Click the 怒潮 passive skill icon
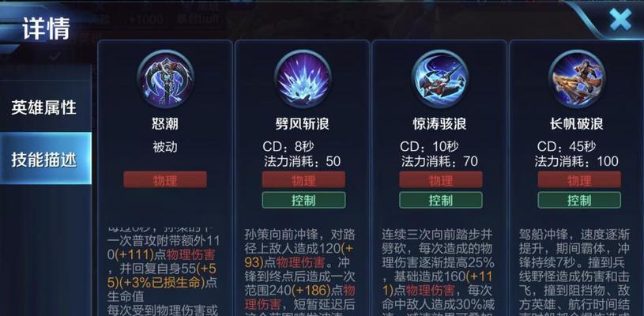This screenshot has width=644, height=316. pos(165,79)
